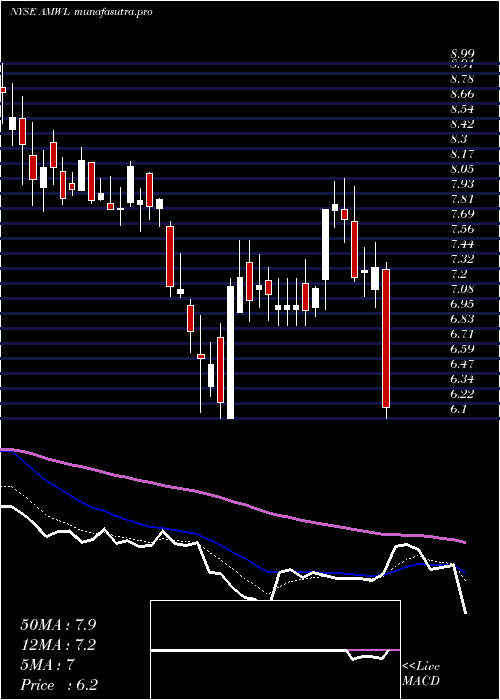The width and height of the screenshot is (500, 700).
Task: Click the 6.59 price axis label
Action: coord(462,349)
